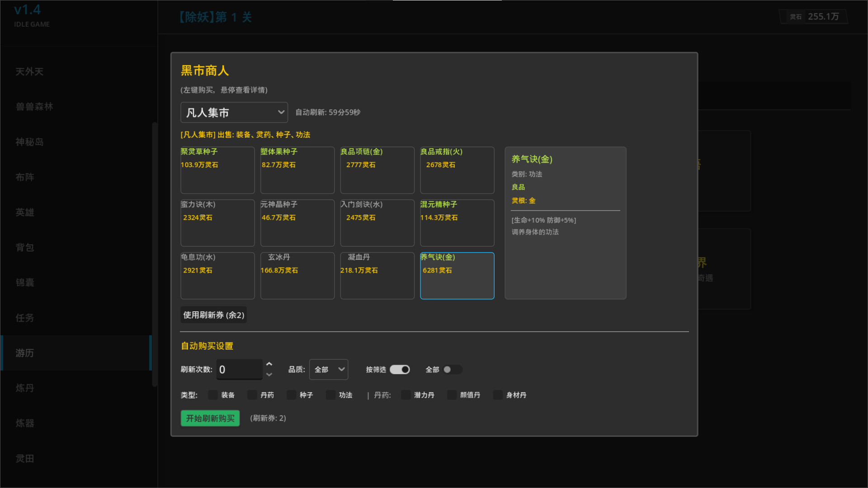The width and height of the screenshot is (868, 488).
Task: Click the 养气诀(金) highlighted item
Action: tap(457, 276)
